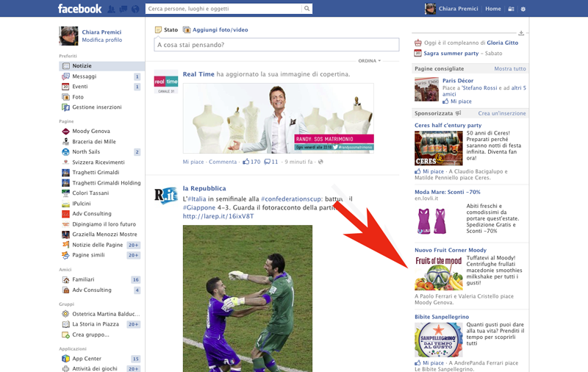The image size is (588, 372).
Task: Open Bibite Sanpellegrino ad title
Action: click(442, 317)
